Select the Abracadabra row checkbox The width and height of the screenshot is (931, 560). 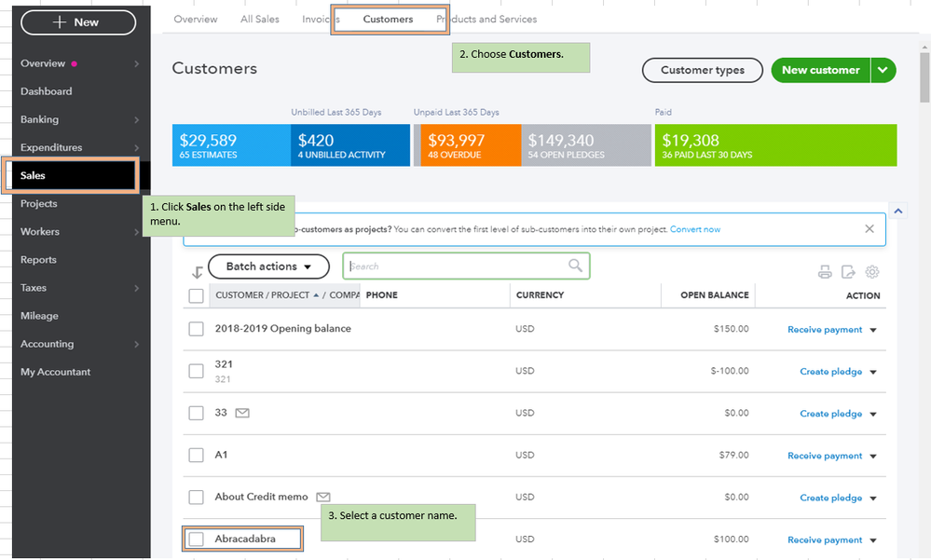(x=196, y=539)
